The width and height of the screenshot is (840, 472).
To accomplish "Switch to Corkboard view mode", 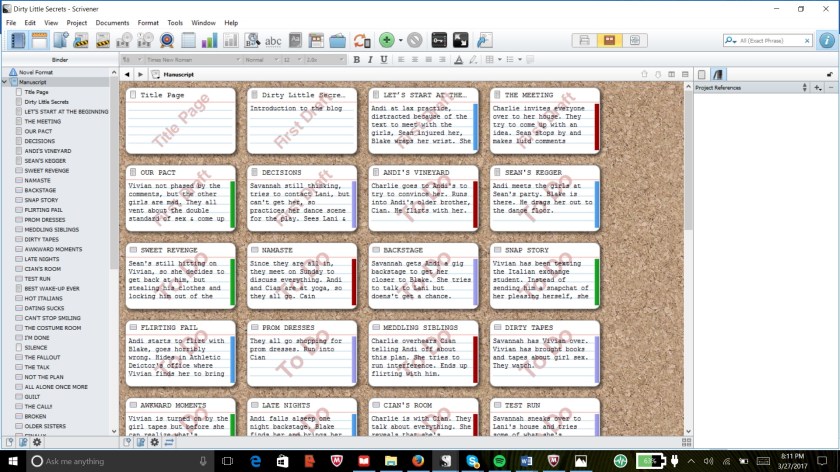I will coord(606,41).
